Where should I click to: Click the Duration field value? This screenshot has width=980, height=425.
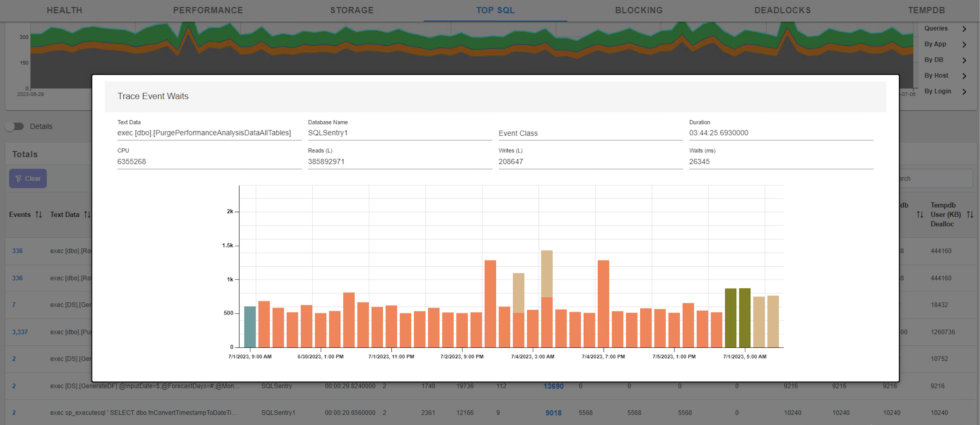tap(719, 133)
